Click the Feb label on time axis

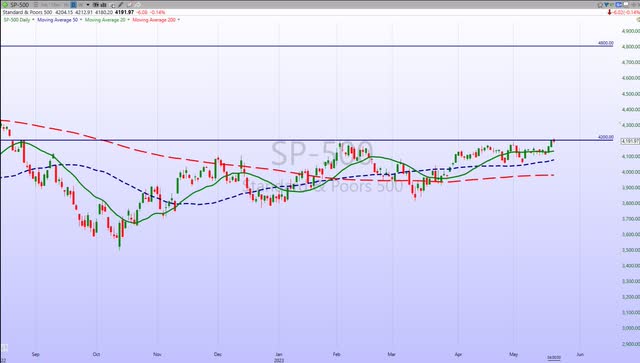coord(336,354)
